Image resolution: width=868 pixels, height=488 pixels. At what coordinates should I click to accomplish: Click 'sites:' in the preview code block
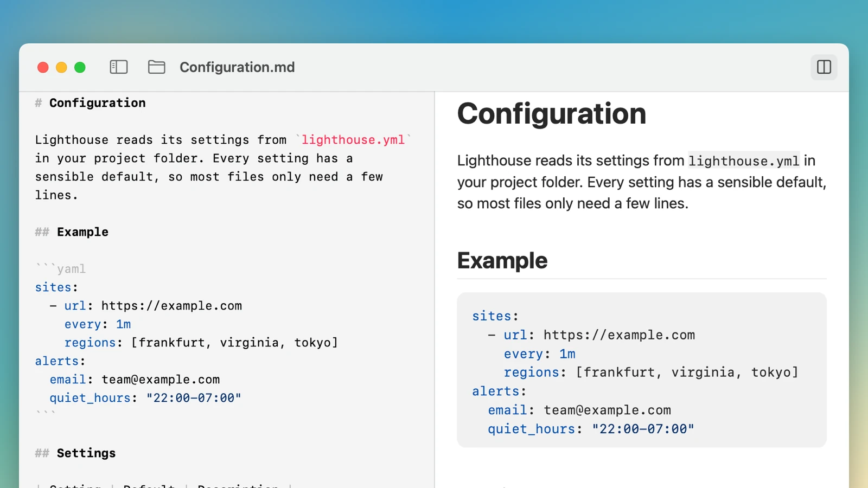pos(495,316)
